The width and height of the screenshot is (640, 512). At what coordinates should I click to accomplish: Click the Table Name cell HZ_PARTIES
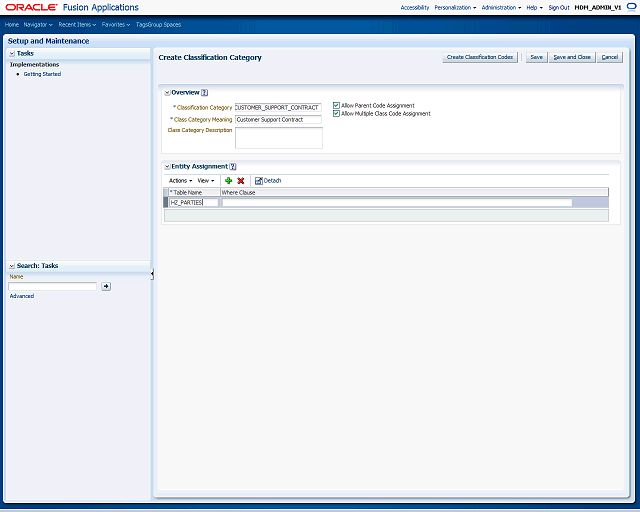point(193,203)
